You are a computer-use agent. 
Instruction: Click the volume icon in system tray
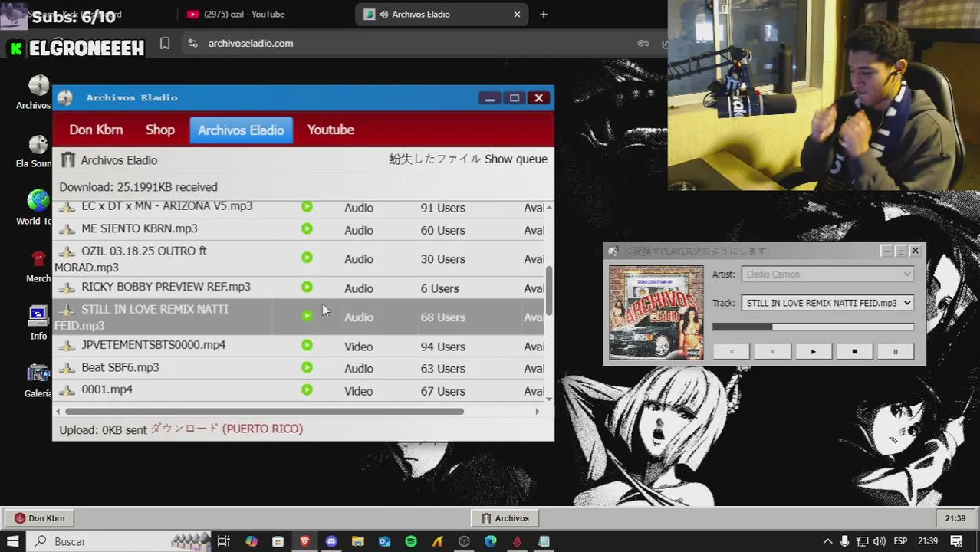[x=879, y=541]
